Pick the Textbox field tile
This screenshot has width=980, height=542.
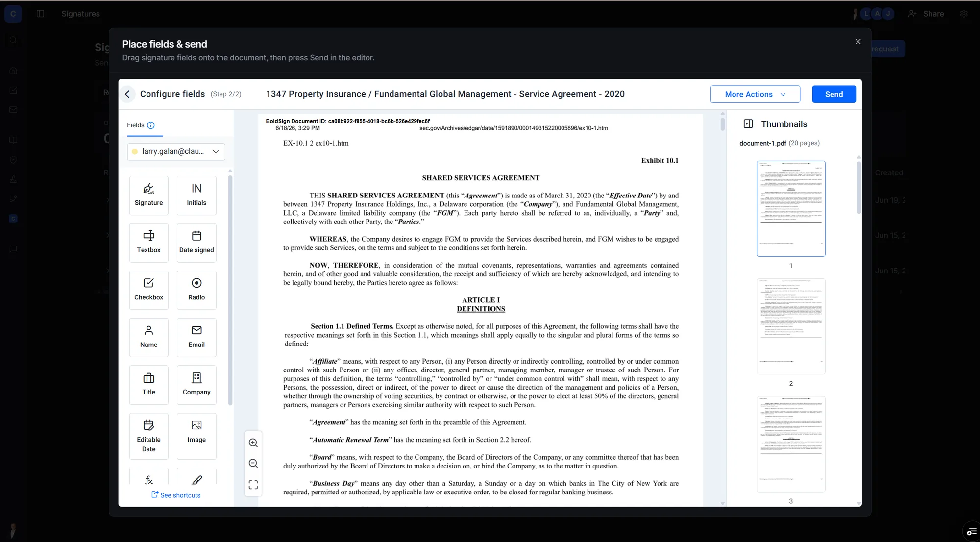pos(148,243)
